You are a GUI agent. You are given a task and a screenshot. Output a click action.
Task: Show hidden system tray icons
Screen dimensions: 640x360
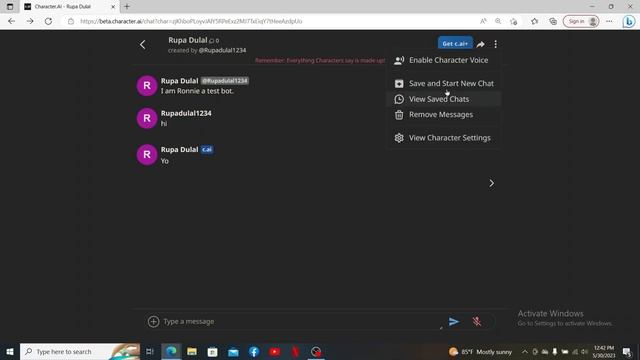525,351
